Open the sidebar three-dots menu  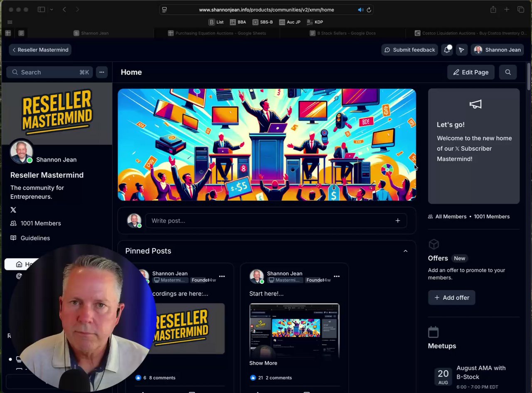coord(102,72)
